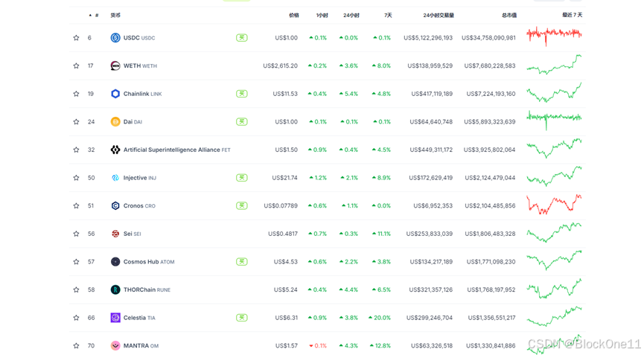Open the Sei SEI link

[133, 234]
